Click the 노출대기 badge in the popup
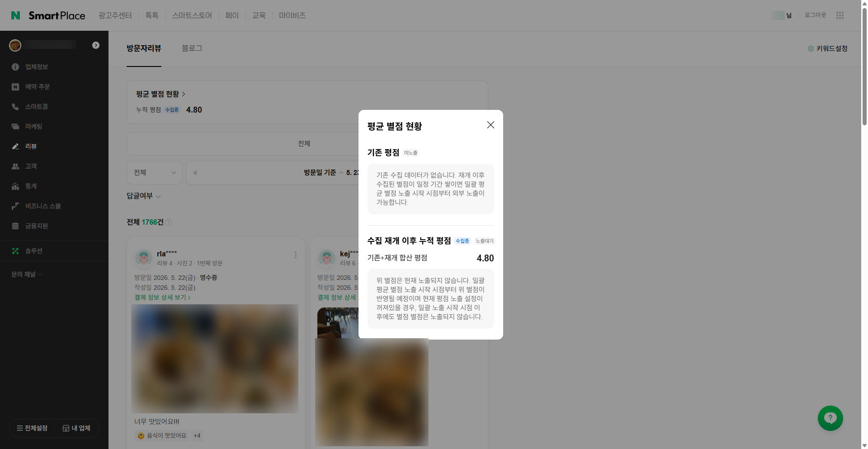This screenshot has width=868, height=449. pos(485,241)
